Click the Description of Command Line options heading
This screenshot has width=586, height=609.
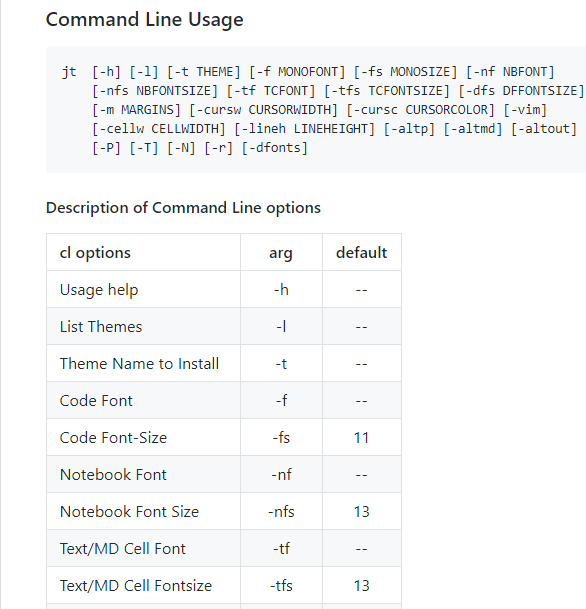[183, 208]
